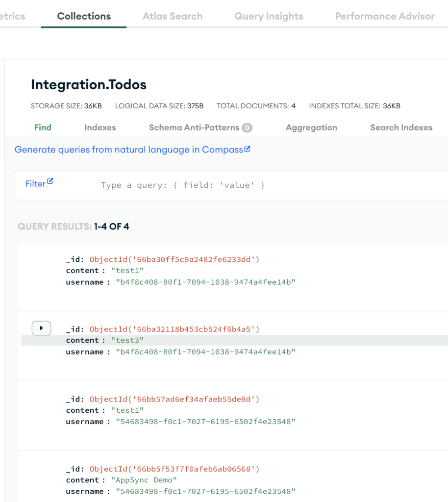Select the Aggregation tab
448x502 pixels.
pos(311,127)
